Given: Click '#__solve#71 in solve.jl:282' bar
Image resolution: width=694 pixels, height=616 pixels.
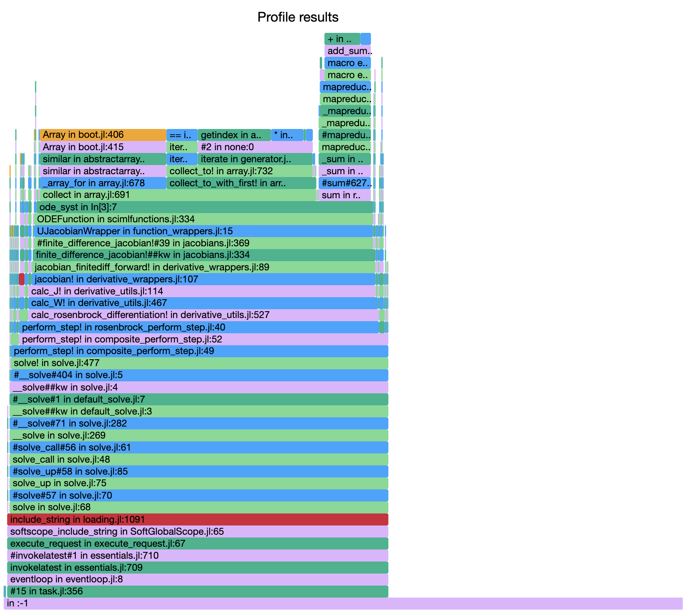Looking at the screenshot, I should point(199,423).
